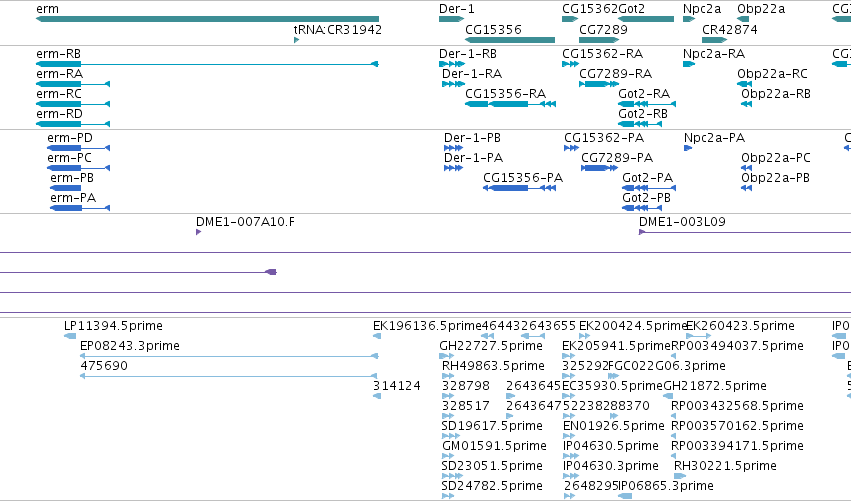Click the CG15362-PA CDS label
The width and height of the screenshot is (851, 501).
604,138
